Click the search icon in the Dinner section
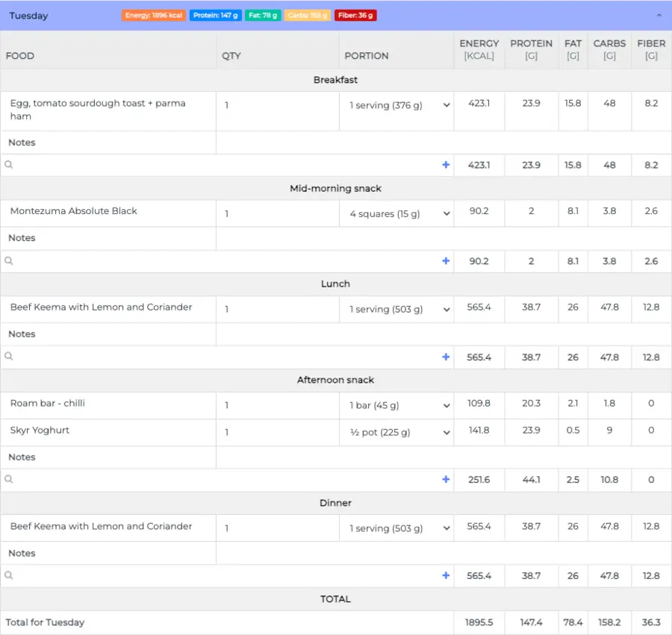Screen dimensions: 672x635 click(8, 575)
